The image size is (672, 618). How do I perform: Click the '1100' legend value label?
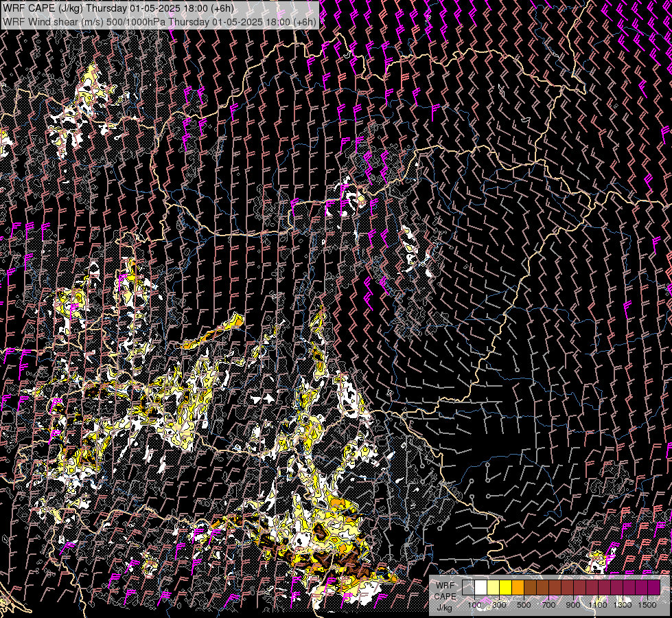click(x=598, y=605)
